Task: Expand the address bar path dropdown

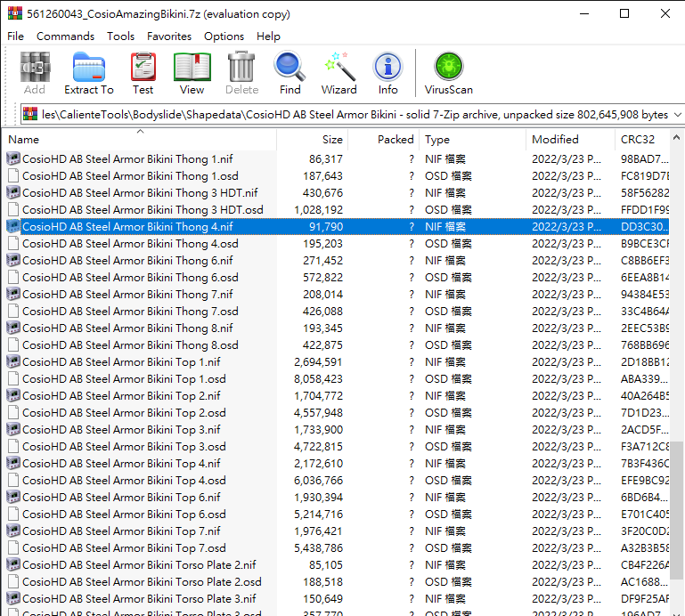Action: pos(677,115)
